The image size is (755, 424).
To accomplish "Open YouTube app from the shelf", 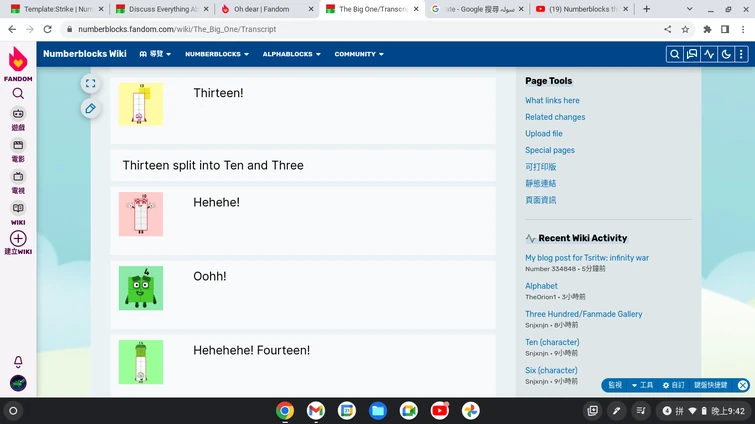I will [440, 411].
